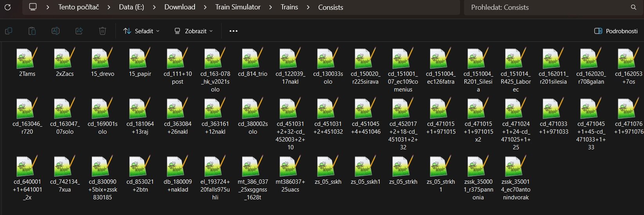Screen dimensions: 644x215
Task: Open Data (E:) drive in breadcrumb
Action: point(131,7)
